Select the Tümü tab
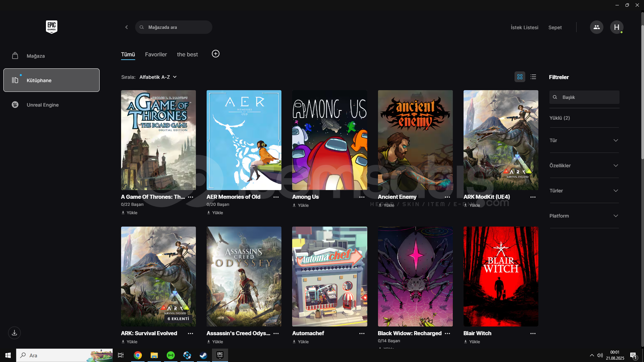644x362 pixels. (128, 54)
